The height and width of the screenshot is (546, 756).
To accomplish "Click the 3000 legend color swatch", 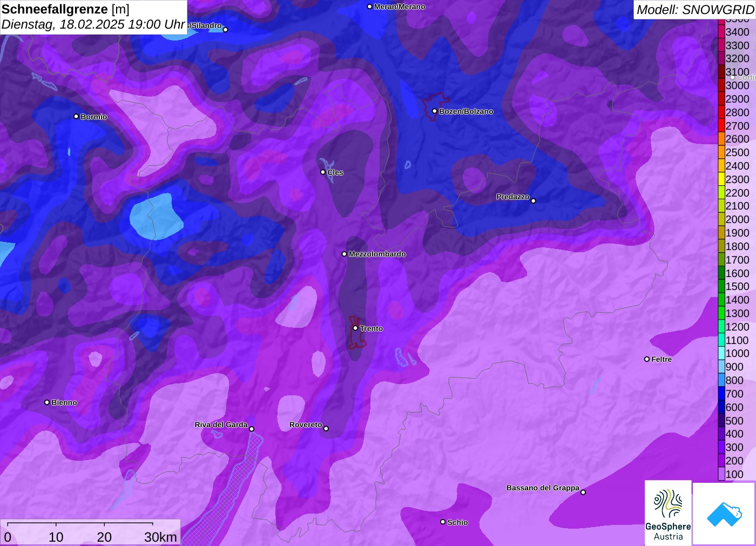I will tap(721, 85).
